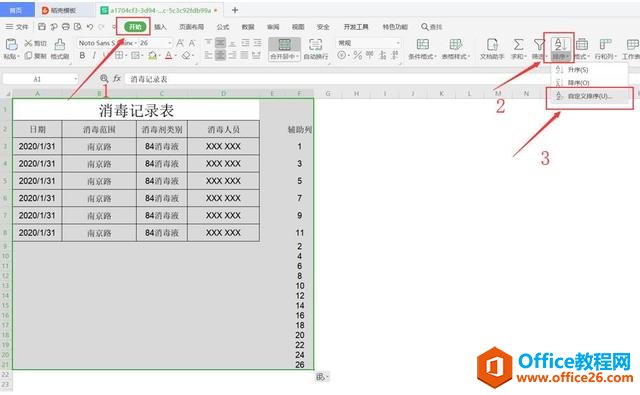
Task: Click the Sort A-Z icon
Action: (560, 44)
